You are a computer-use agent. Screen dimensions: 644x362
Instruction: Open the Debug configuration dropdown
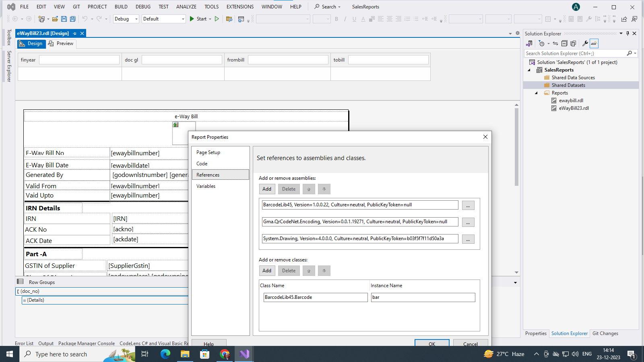click(x=126, y=19)
